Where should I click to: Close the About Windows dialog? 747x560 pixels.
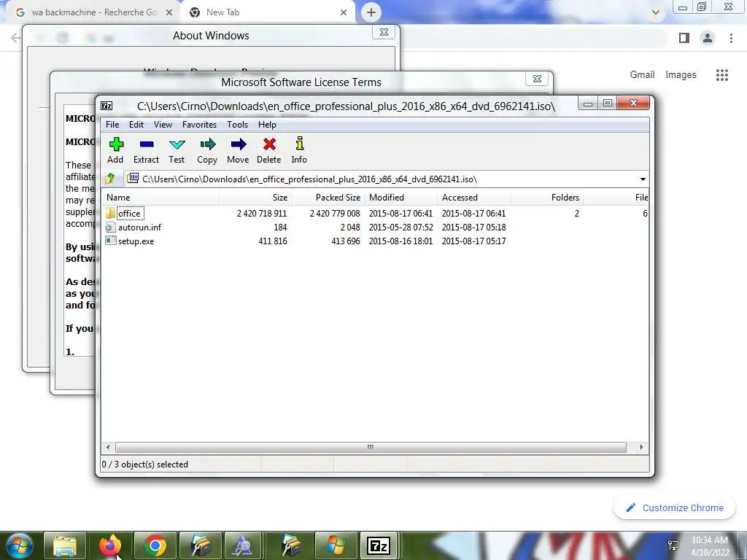point(384,32)
